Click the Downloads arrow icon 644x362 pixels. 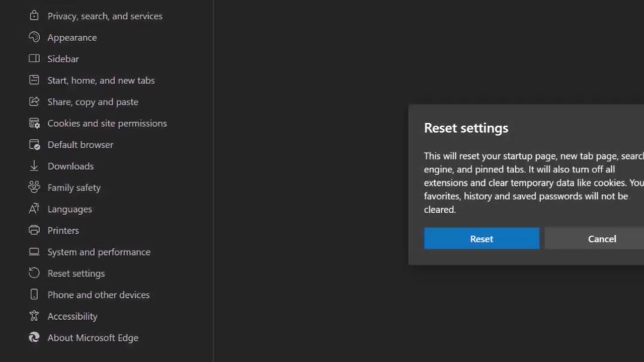[x=34, y=166]
